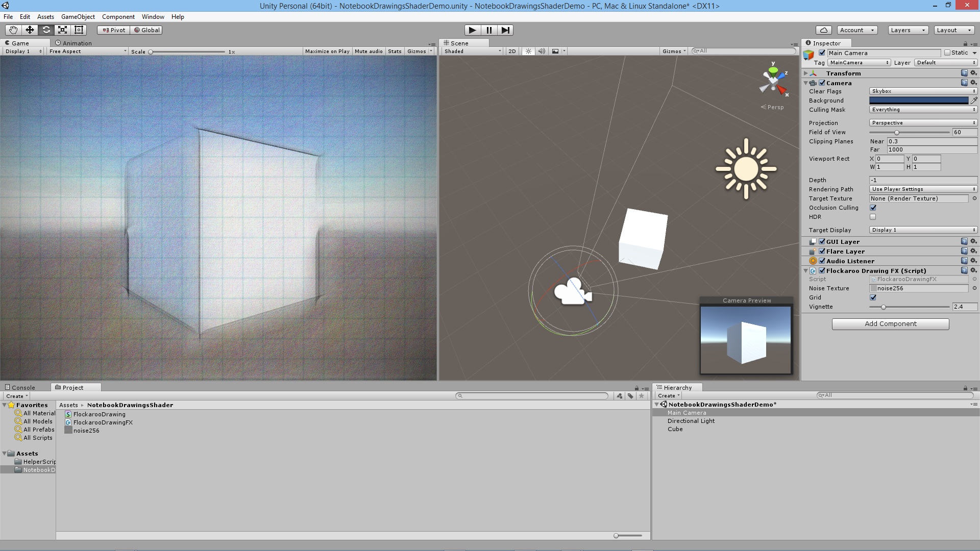Select the Hand tool in toolbar
This screenshot has height=551, width=980.
click(x=13, y=30)
